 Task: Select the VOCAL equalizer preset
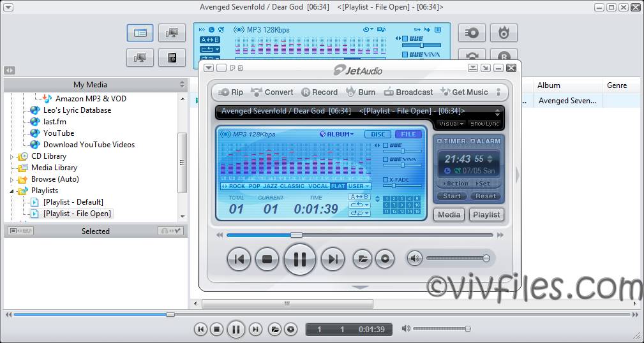click(318, 186)
